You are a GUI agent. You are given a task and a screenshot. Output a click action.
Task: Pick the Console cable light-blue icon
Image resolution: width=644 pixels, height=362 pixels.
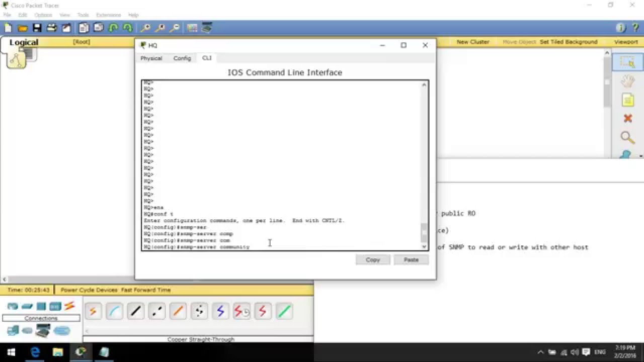click(x=114, y=311)
